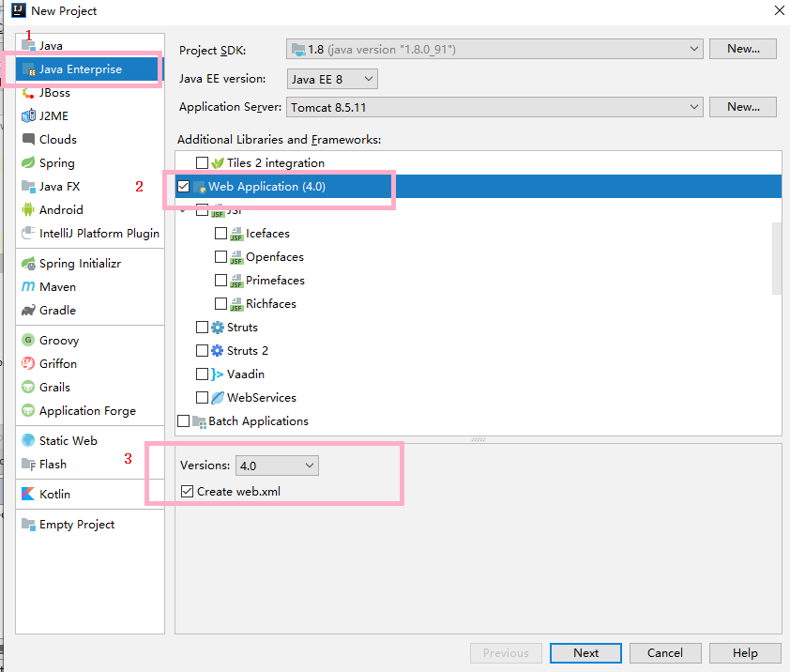The height and width of the screenshot is (672, 790).
Task: Check the Struts 2 checkbox
Action: [202, 350]
